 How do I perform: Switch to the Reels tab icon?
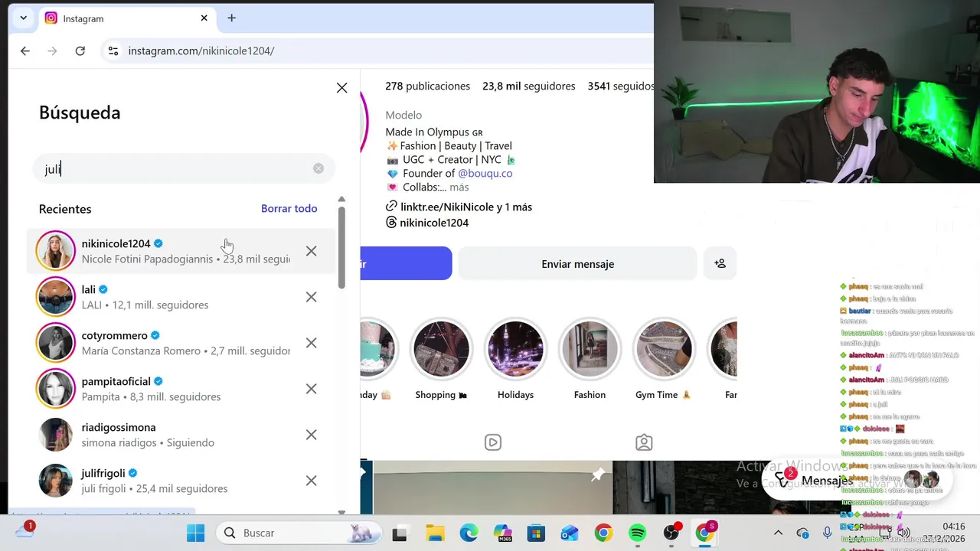tap(493, 442)
